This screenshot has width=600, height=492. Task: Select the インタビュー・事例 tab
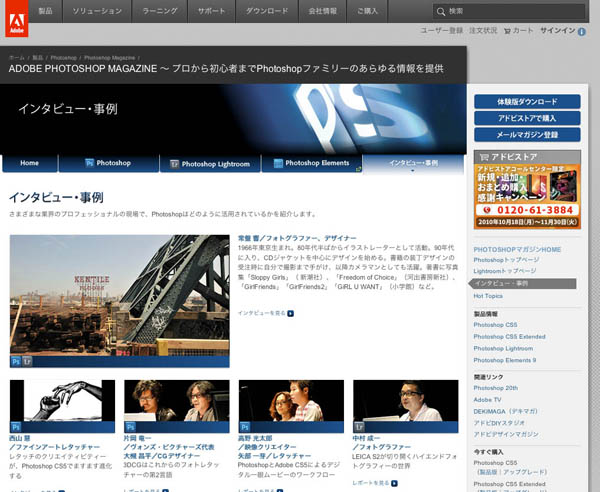click(x=413, y=162)
